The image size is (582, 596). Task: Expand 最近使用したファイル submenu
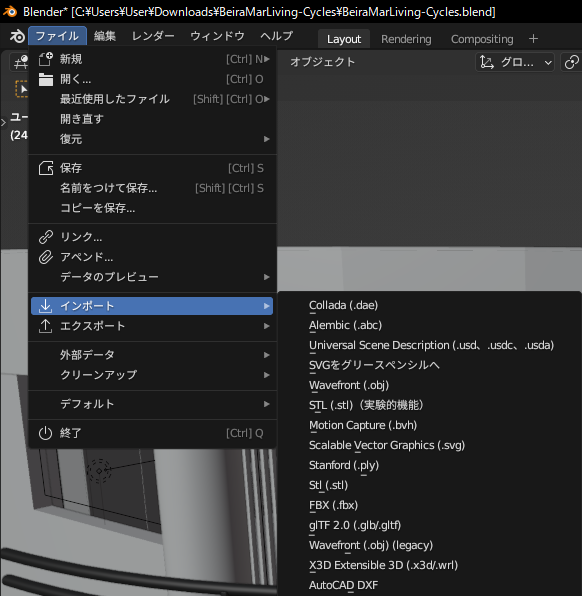(x=152, y=99)
